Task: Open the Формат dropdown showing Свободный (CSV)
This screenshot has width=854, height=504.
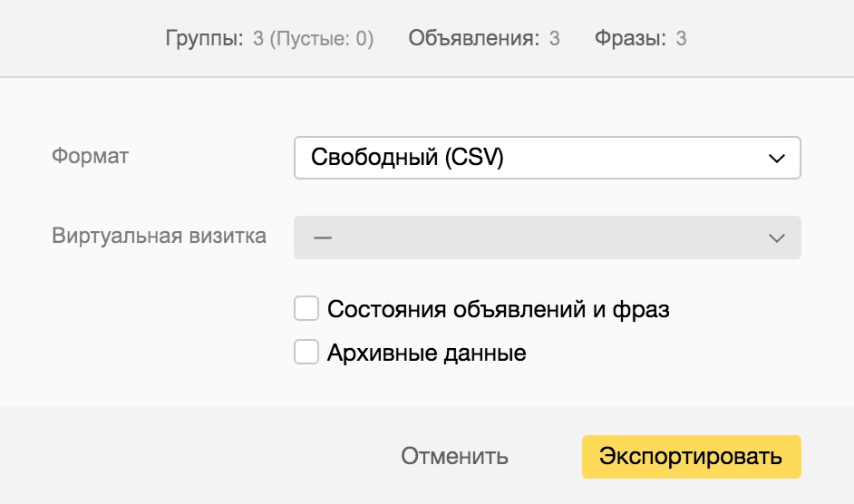Action: [547, 158]
